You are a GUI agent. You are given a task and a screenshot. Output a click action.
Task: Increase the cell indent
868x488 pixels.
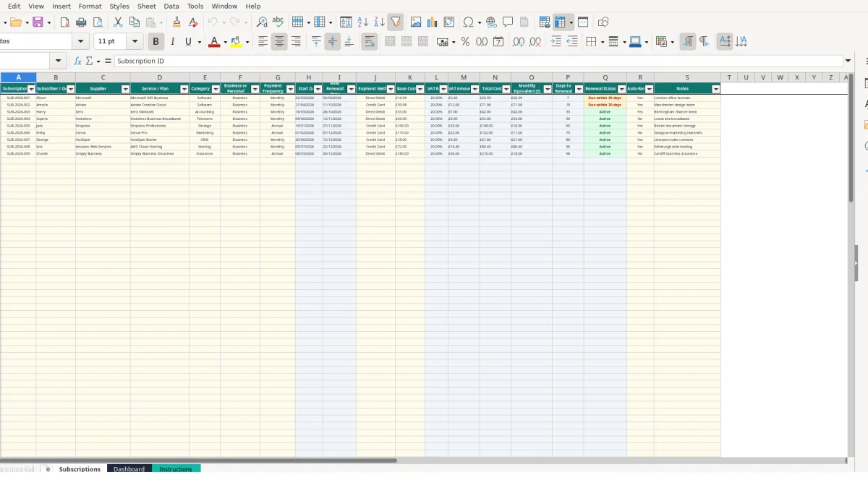(556, 42)
